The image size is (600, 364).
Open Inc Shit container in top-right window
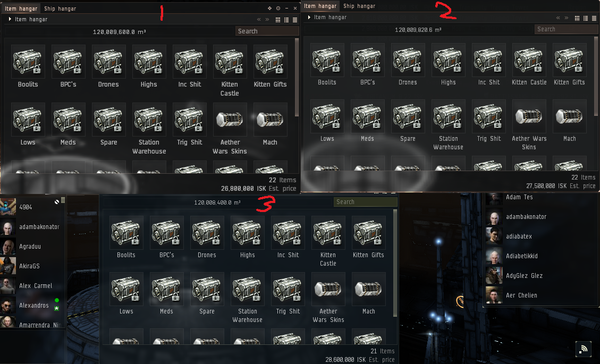pos(488,60)
